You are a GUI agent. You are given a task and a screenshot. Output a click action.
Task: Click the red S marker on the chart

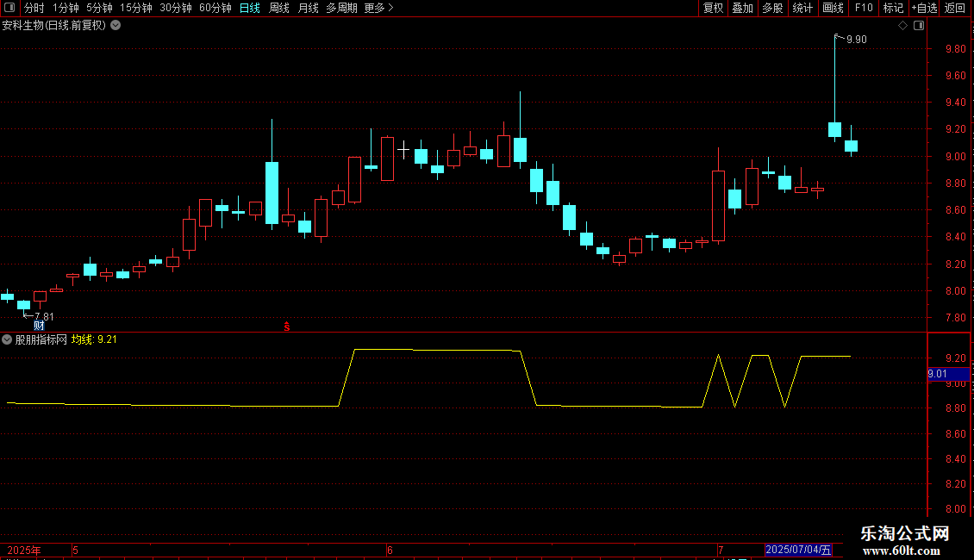click(286, 327)
